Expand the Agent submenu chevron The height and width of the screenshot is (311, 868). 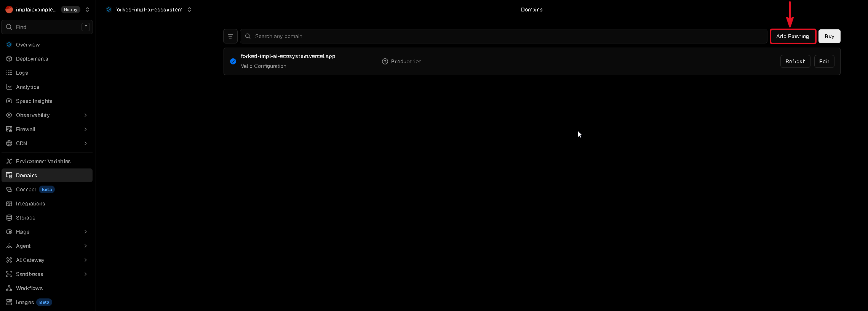pyautogui.click(x=86, y=246)
